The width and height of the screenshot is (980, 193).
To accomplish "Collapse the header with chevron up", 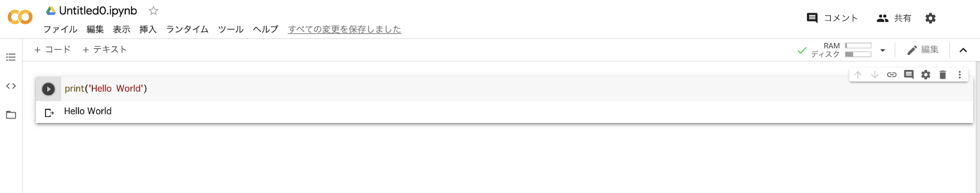I will click(x=963, y=50).
